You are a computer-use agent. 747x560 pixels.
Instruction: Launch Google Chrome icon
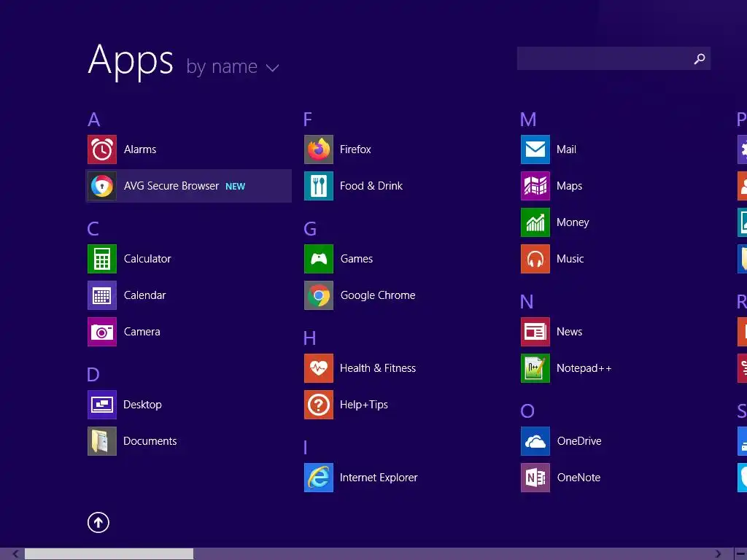pos(319,295)
